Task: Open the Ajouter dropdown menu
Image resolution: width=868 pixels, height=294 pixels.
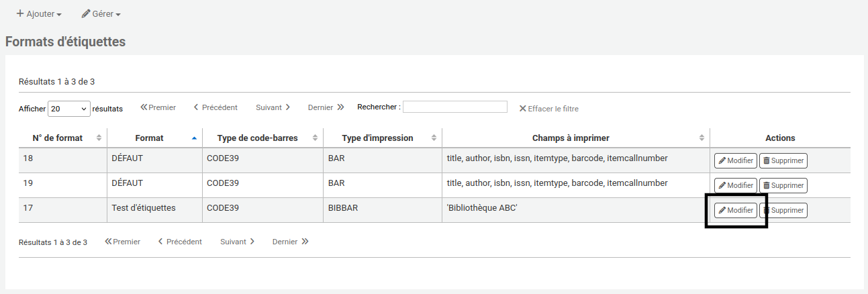Action: click(x=39, y=13)
